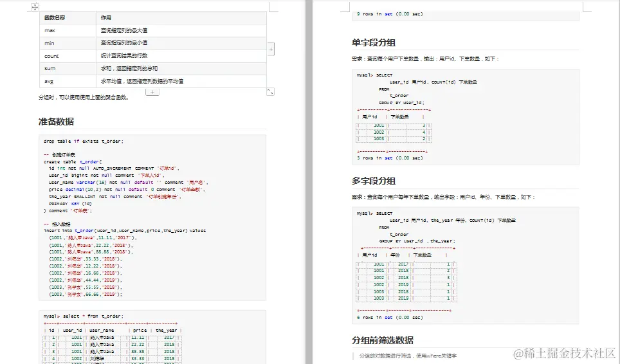Click the insert row containing 66.66
Screen dimensions: 620x364
click(86, 295)
